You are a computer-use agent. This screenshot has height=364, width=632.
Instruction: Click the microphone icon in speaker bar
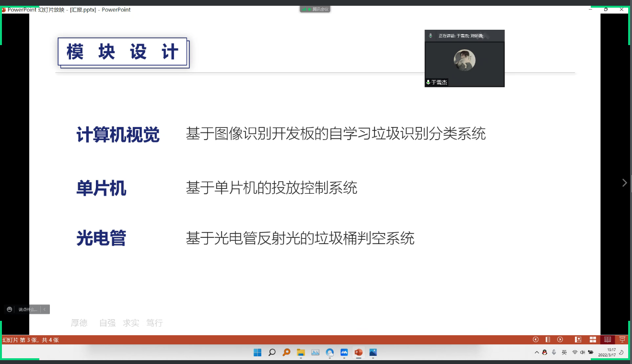[x=431, y=36]
